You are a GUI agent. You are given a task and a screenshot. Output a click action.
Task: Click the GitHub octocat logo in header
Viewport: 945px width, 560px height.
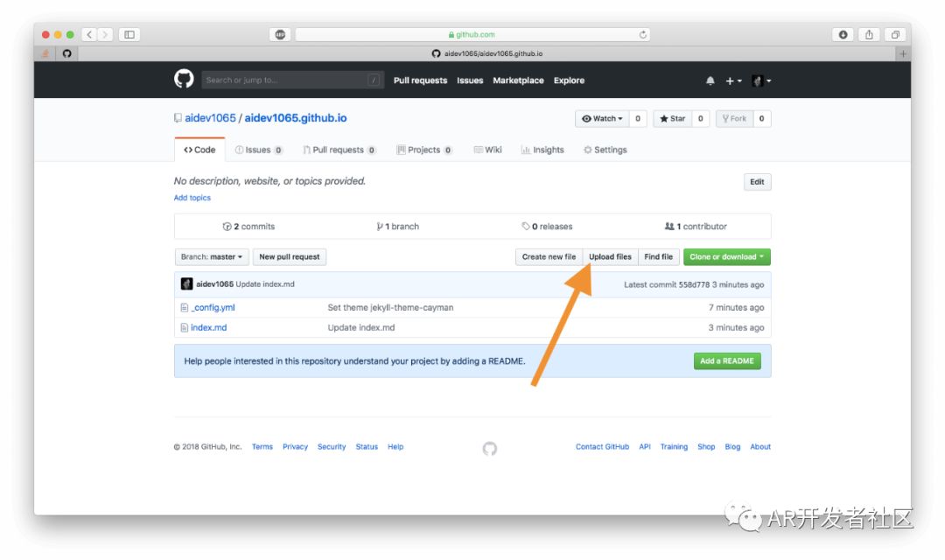click(x=184, y=80)
